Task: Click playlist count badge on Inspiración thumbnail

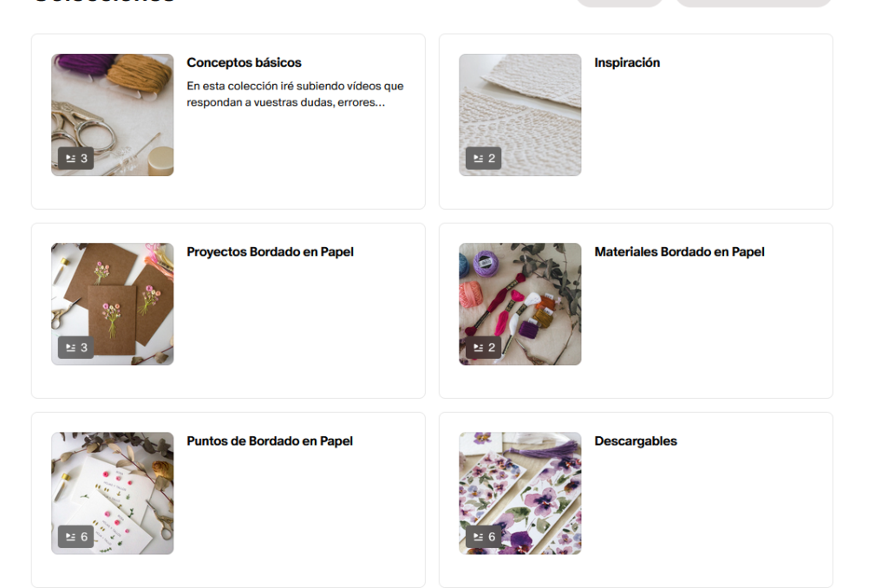Action: click(484, 158)
